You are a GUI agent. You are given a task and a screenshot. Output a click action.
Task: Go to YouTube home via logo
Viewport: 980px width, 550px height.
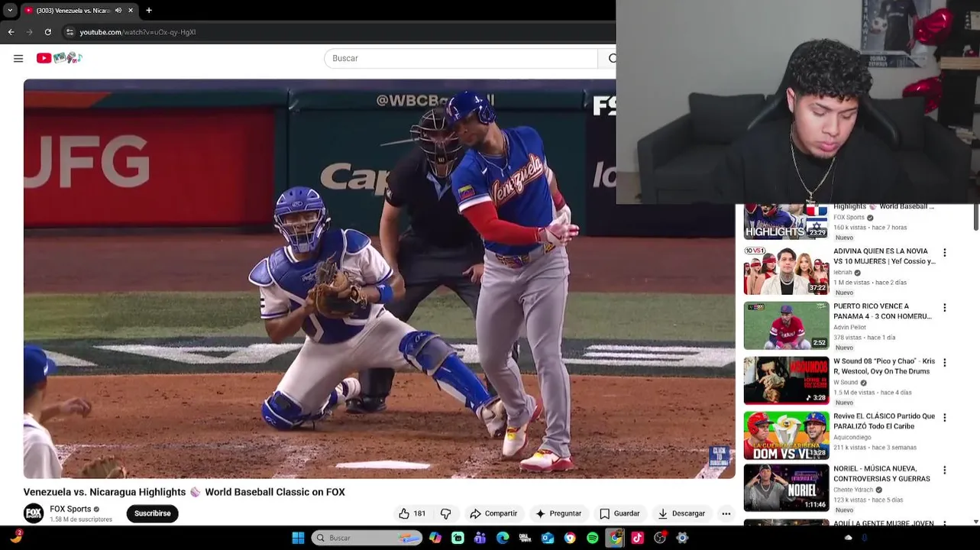point(59,58)
